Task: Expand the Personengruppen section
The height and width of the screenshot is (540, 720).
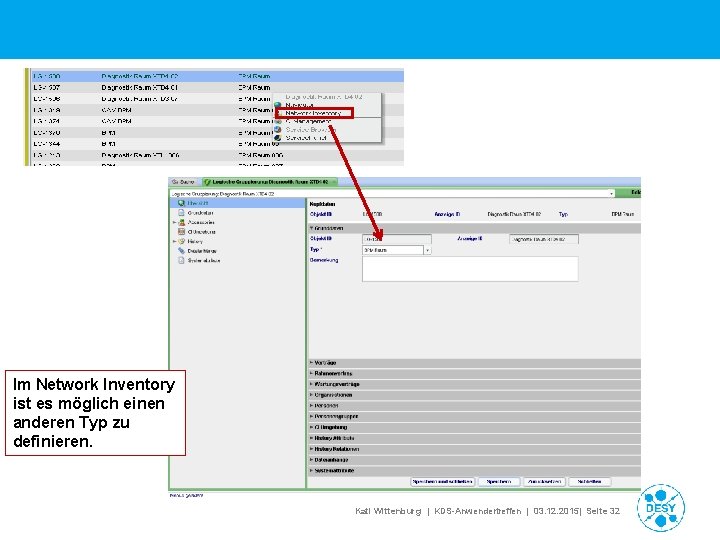Action: point(474,417)
